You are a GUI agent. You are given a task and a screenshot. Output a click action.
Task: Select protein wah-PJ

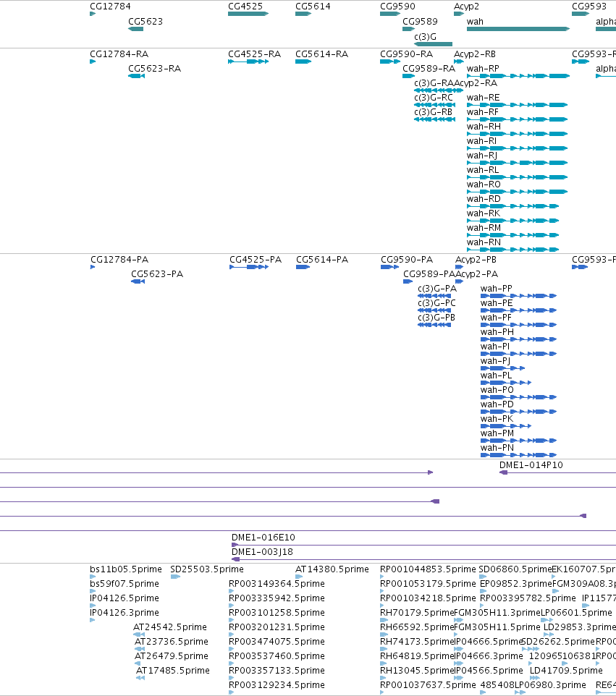click(495, 361)
